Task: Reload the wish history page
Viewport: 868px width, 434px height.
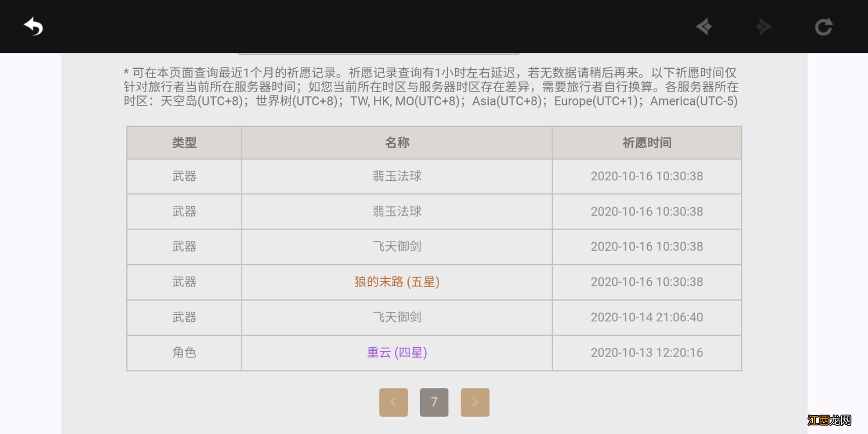Action: pyautogui.click(x=824, y=27)
